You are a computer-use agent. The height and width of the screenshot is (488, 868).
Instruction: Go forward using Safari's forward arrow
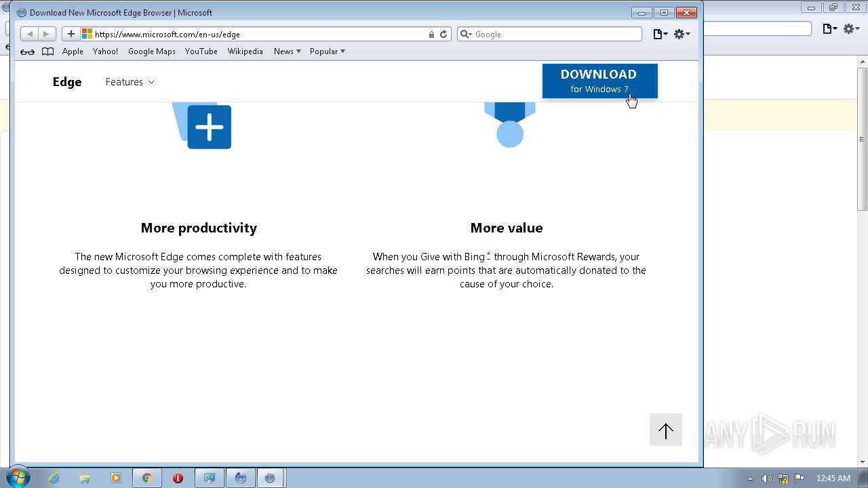[46, 34]
